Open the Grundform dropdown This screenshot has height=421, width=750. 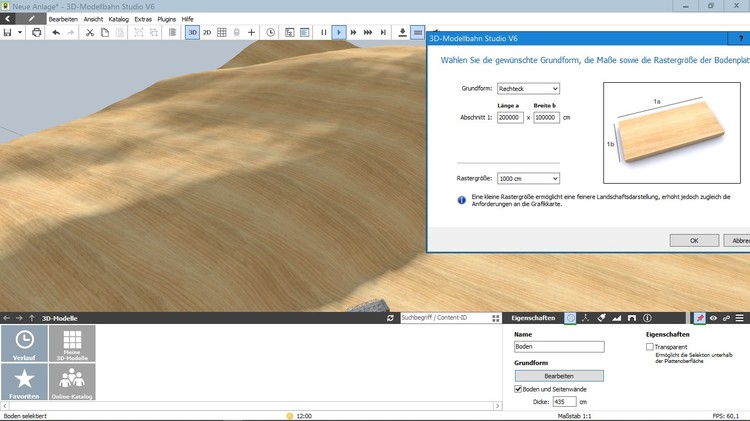pyautogui.click(x=528, y=89)
